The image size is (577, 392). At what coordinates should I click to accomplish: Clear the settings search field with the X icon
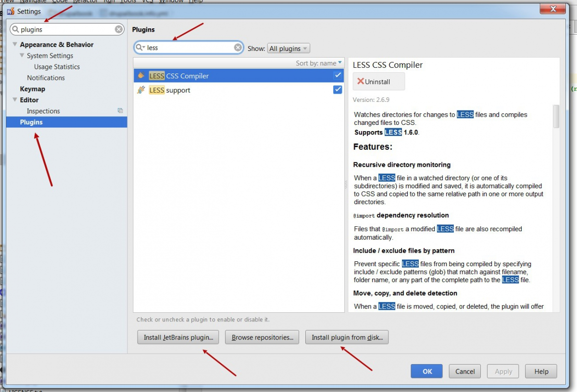click(119, 29)
